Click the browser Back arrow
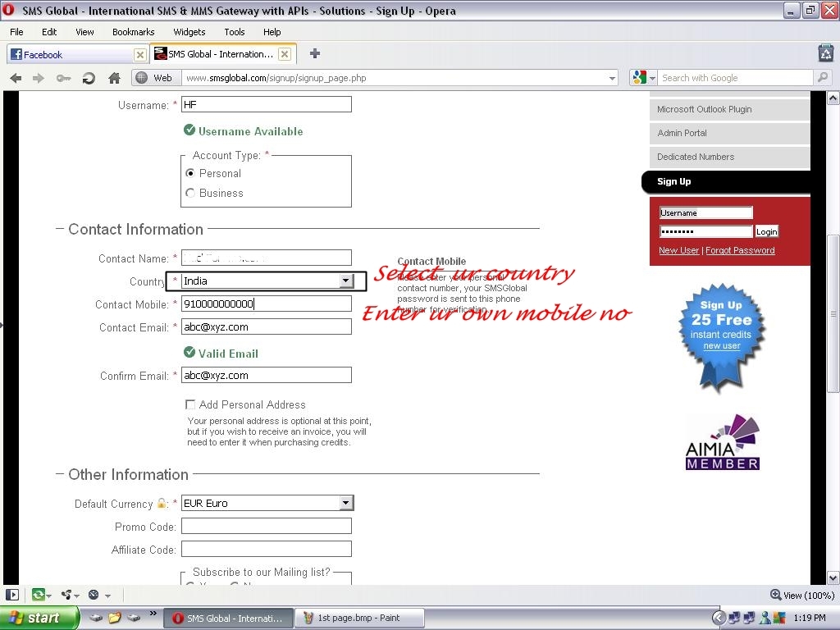 pyautogui.click(x=16, y=78)
